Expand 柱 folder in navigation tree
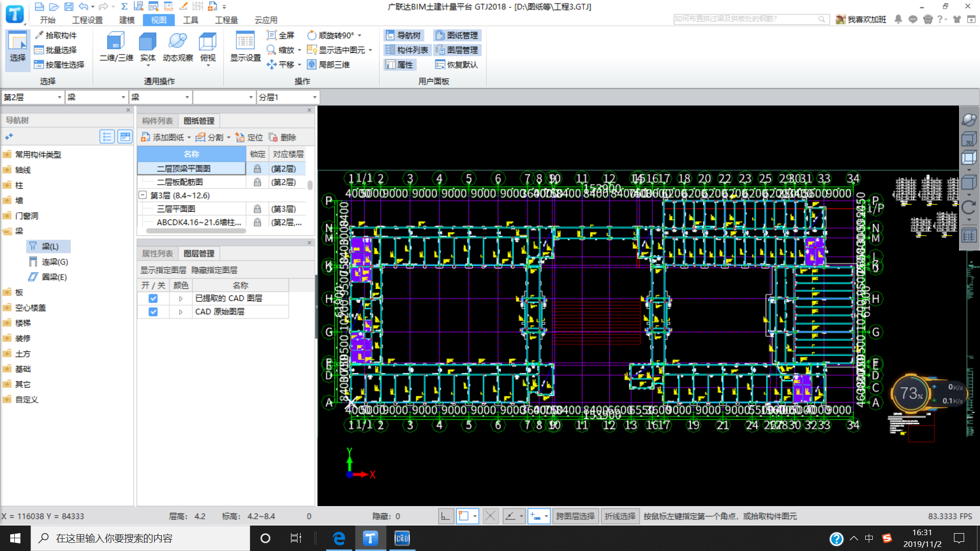The image size is (980, 551). coord(7,185)
